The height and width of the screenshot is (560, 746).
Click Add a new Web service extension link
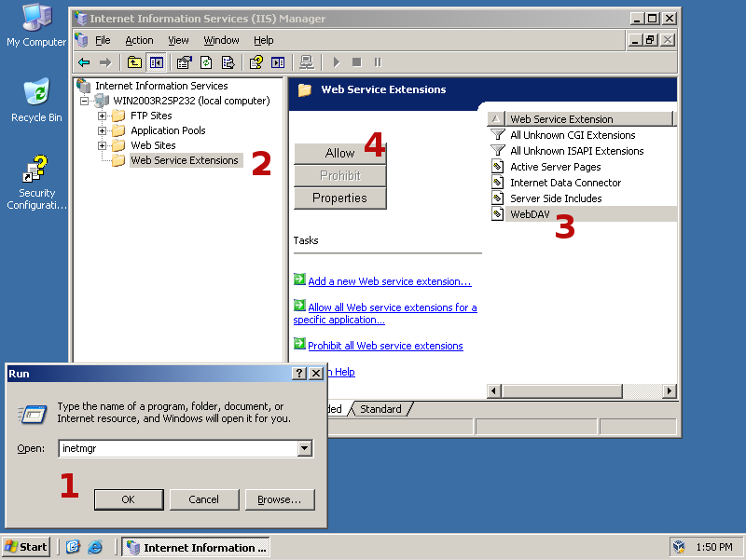click(x=390, y=281)
